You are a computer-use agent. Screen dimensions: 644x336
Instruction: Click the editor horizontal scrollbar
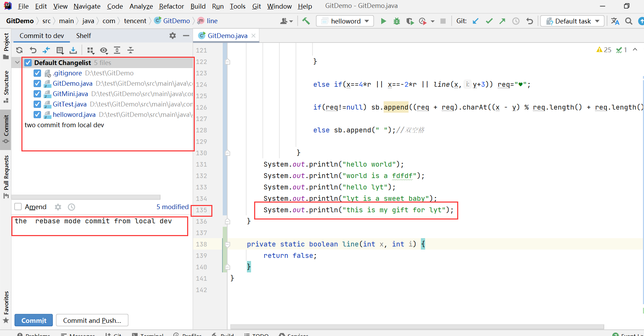pyautogui.click(x=417, y=327)
